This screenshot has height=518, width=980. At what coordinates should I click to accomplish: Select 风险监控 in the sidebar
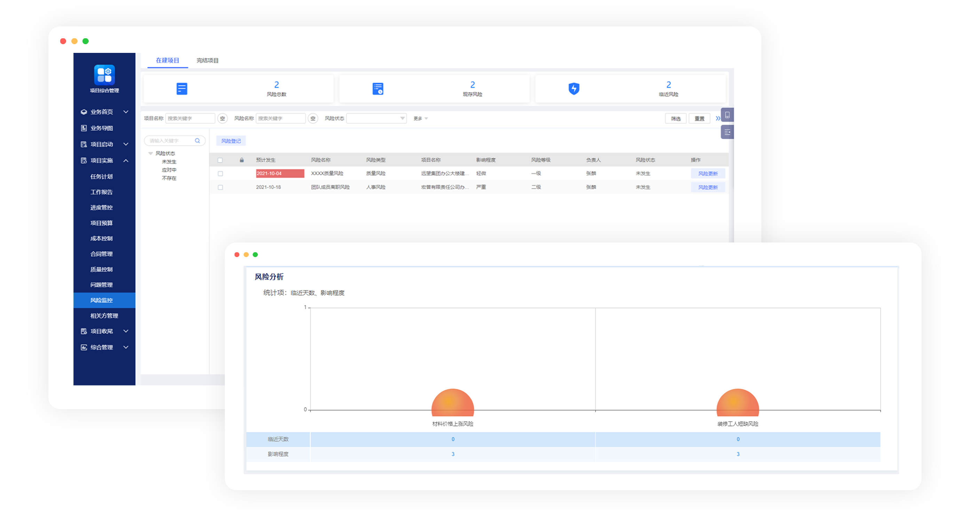[x=104, y=301]
